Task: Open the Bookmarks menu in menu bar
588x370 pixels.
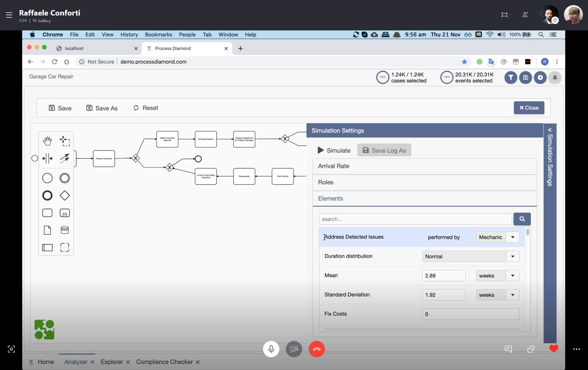Action: click(x=159, y=35)
